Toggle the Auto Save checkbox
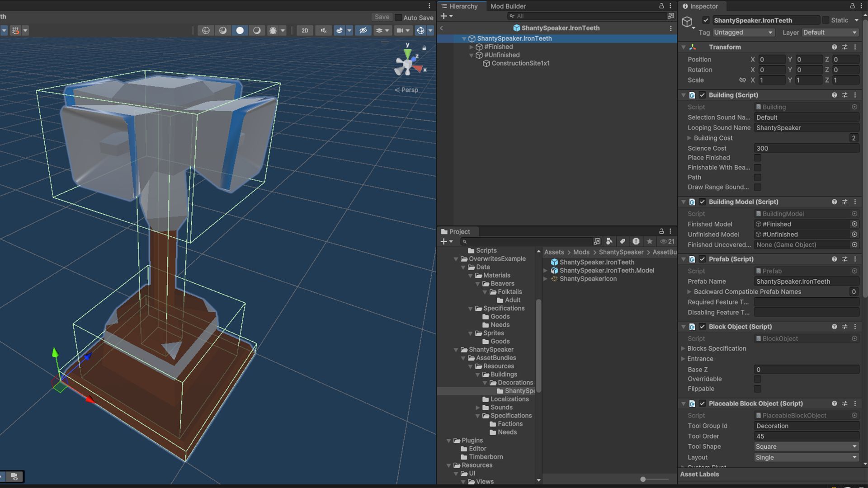This screenshot has width=868, height=488. pos(398,18)
